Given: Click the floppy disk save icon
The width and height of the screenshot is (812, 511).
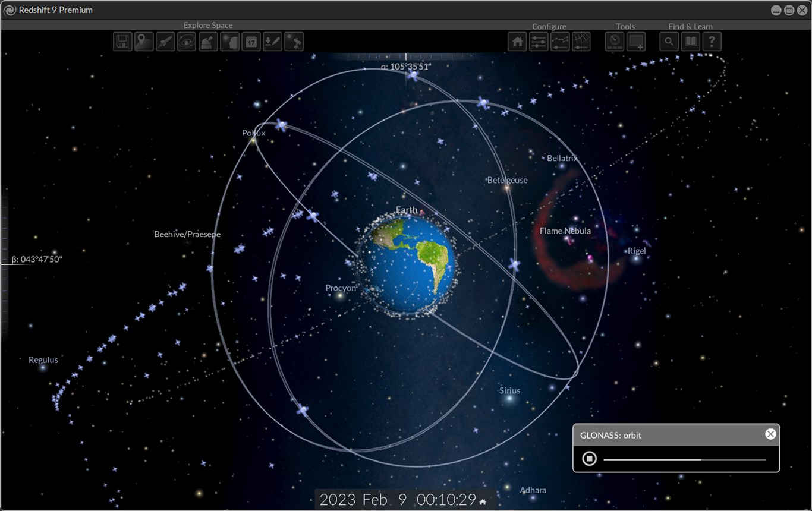Looking at the screenshot, I should tap(122, 42).
